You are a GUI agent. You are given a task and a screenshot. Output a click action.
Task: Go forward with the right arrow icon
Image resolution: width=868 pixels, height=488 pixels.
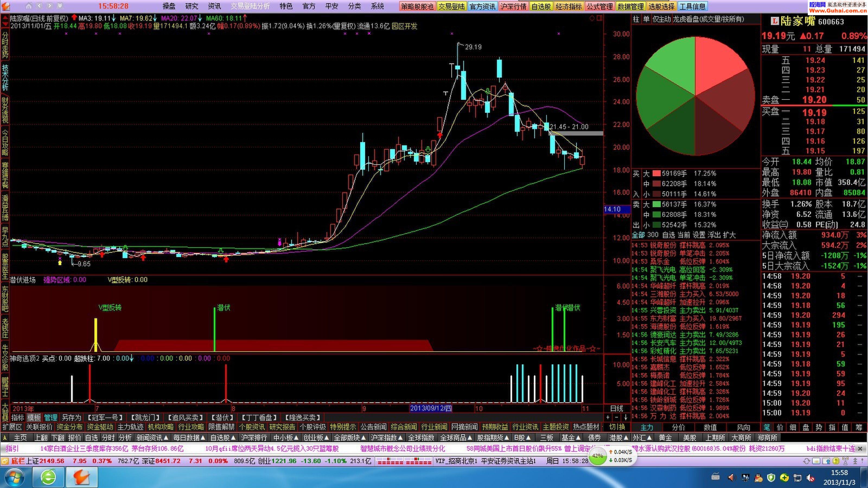(50, 6)
